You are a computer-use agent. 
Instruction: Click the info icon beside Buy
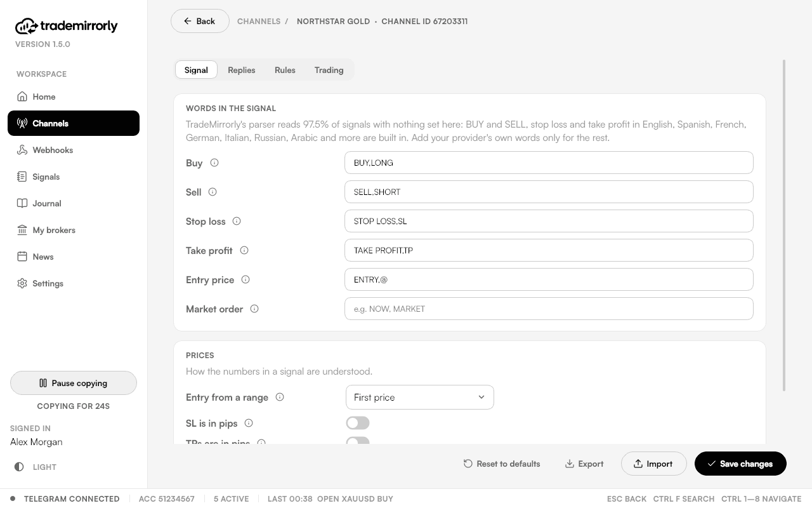214,163
